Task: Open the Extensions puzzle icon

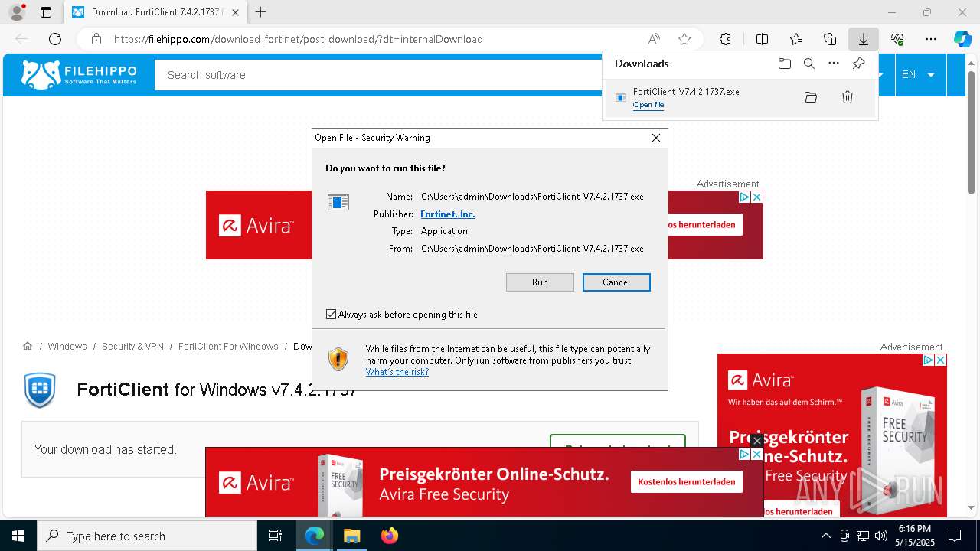Action: 725,39
